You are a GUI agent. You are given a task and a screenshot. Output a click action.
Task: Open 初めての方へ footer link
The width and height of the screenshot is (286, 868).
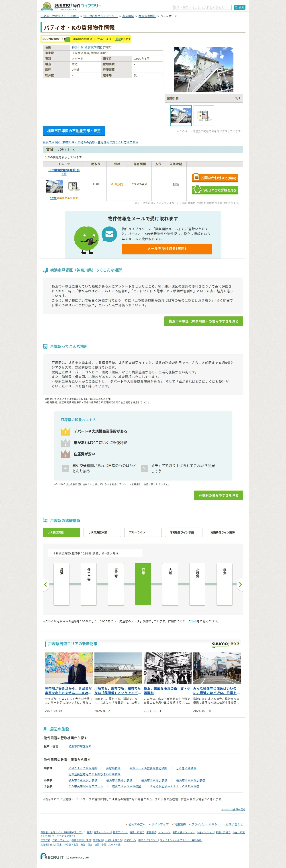click(137, 825)
